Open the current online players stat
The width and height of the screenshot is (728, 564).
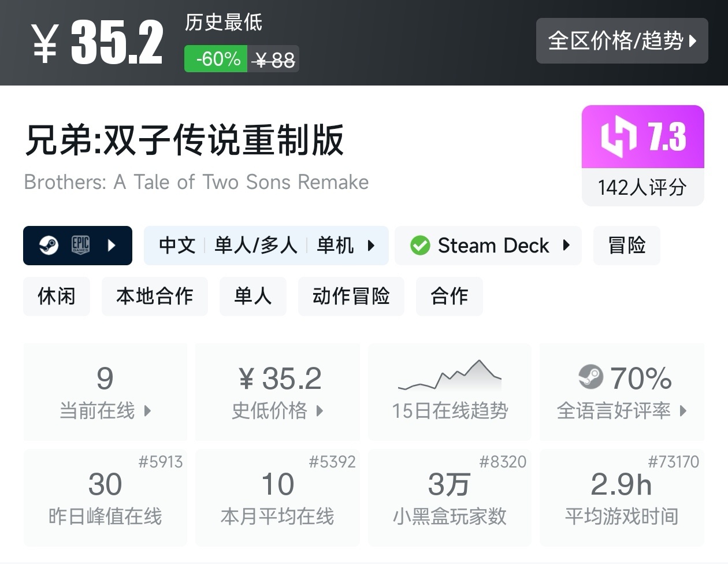pos(105,392)
